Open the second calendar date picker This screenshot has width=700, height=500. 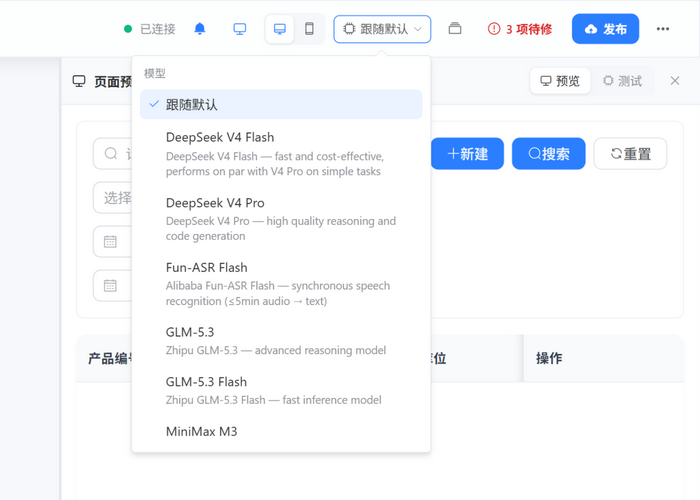(x=112, y=285)
